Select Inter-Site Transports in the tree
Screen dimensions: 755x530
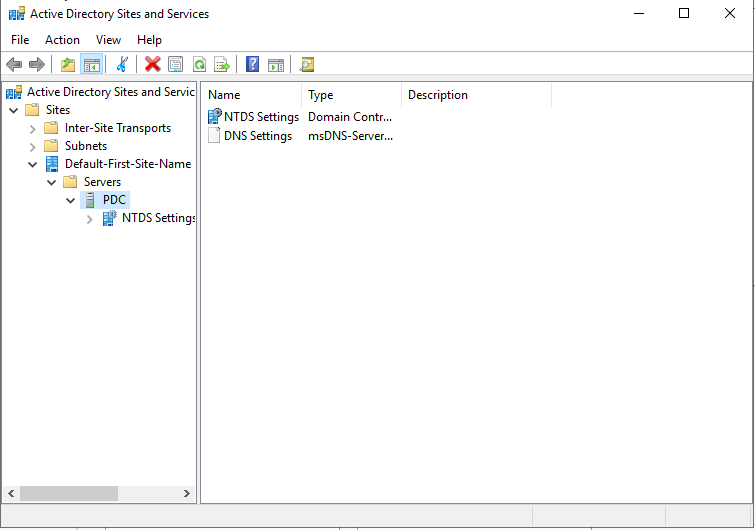click(x=118, y=128)
